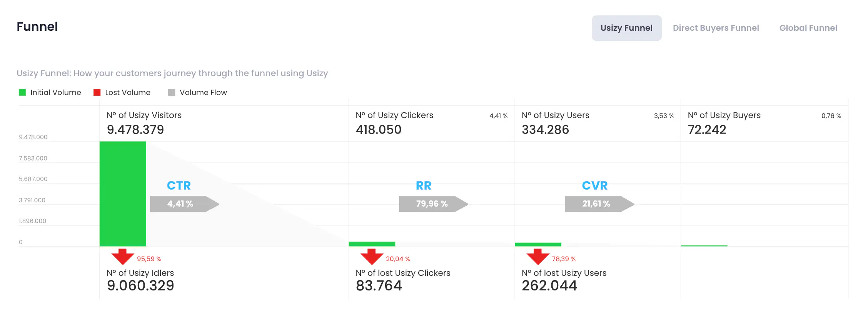
Task: Select the Global Funnel tab
Action: [x=808, y=28]
